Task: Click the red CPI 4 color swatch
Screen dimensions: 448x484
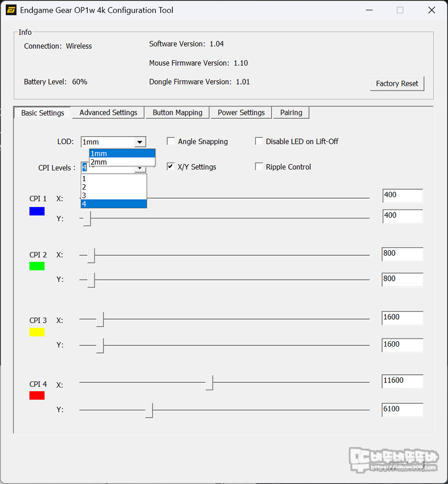Action: click(37, 395)
